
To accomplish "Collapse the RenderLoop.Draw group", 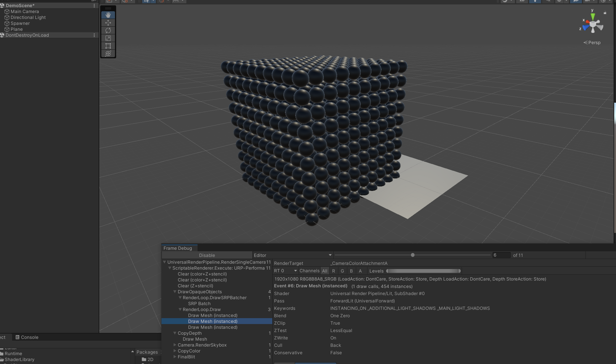I will click(x=180, y=309).
